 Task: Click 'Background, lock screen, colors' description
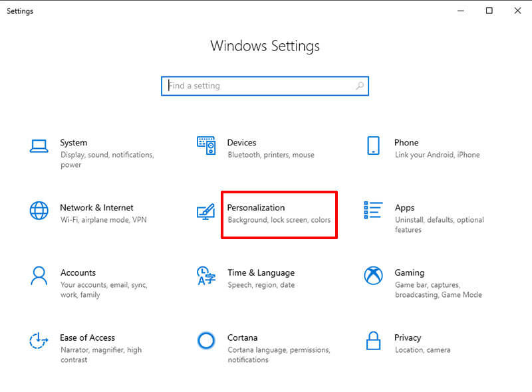pos(279,220)
